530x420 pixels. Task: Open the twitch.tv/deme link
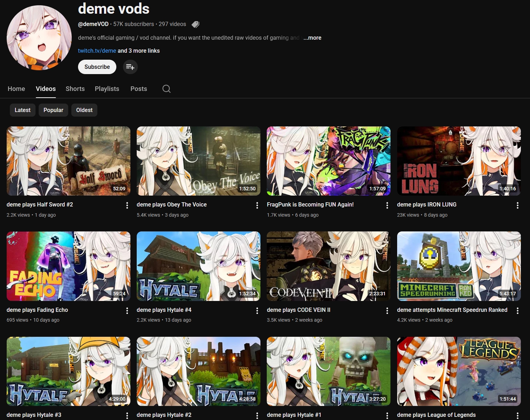point(97,51)
